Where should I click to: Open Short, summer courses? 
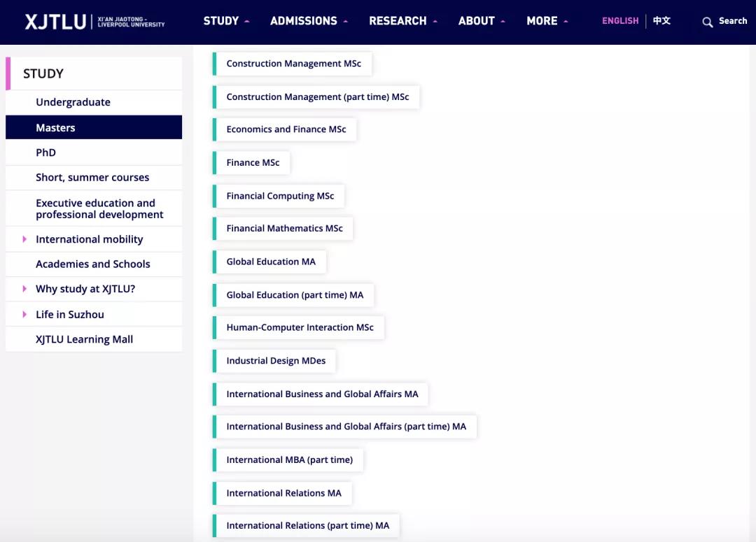point(94,178)
